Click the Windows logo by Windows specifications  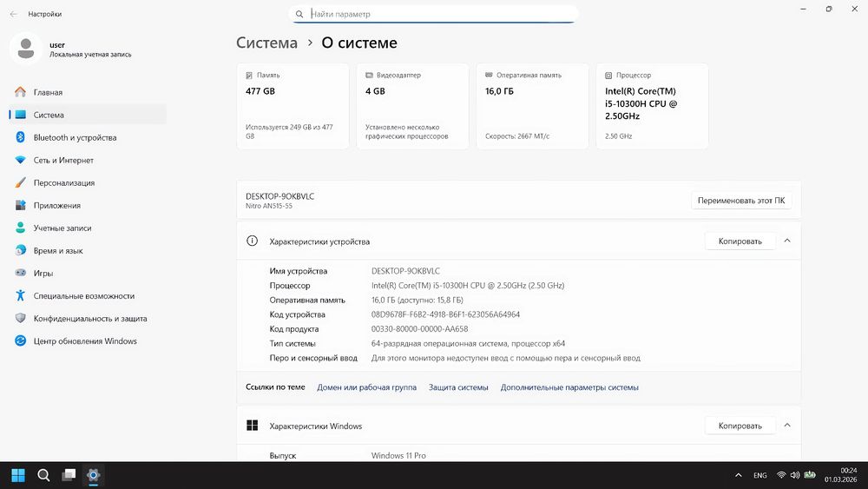pyautogui.click(x=252, y=426)
